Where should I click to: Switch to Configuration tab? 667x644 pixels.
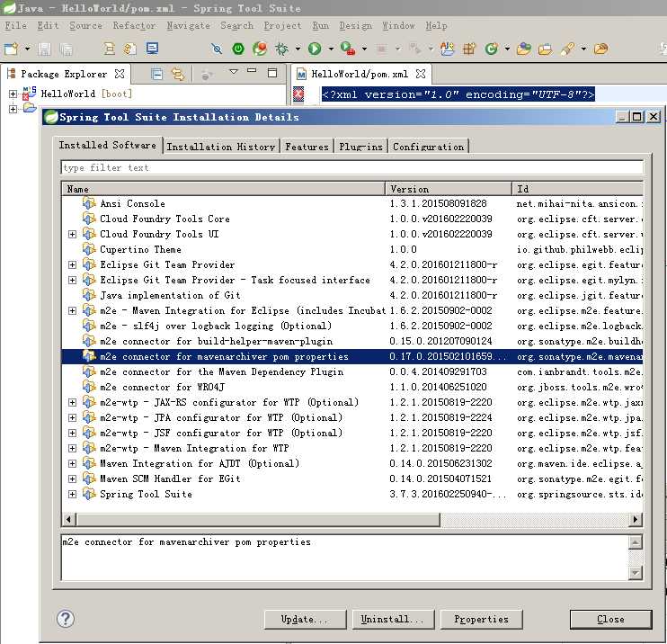(x=429, y=147)
